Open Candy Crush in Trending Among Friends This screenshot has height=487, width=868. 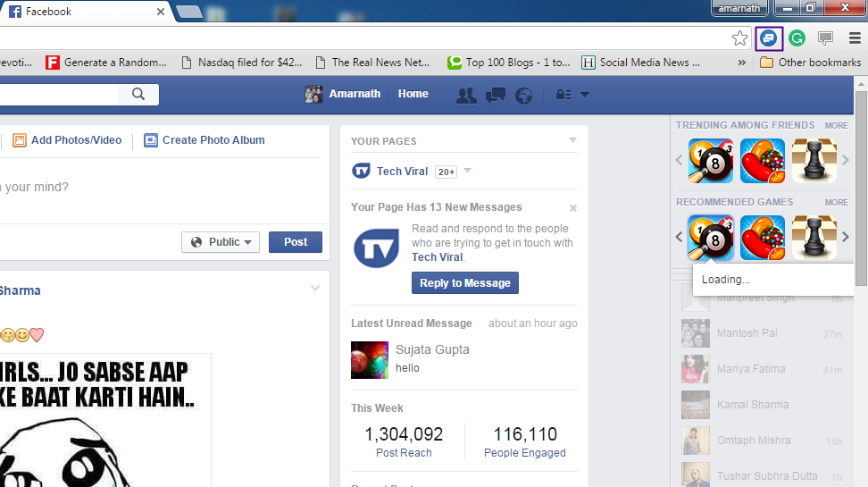pos(763,161)
